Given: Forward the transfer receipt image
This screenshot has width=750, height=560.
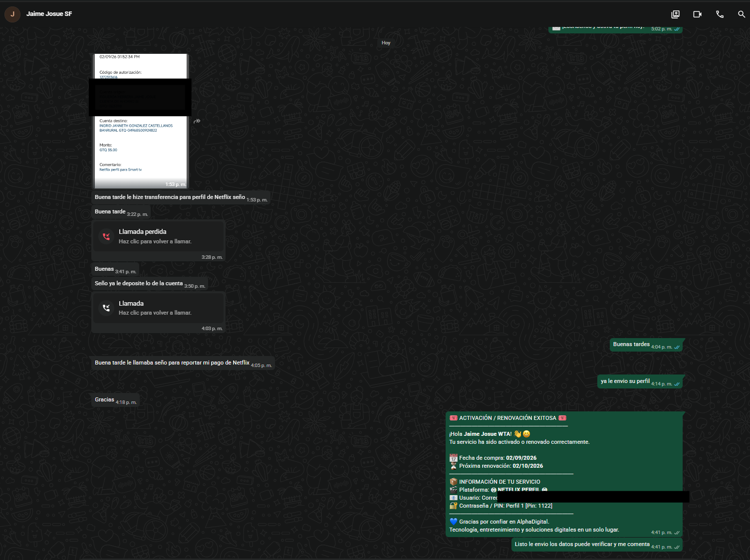Looking at the screenshot, I should [197, 121].
